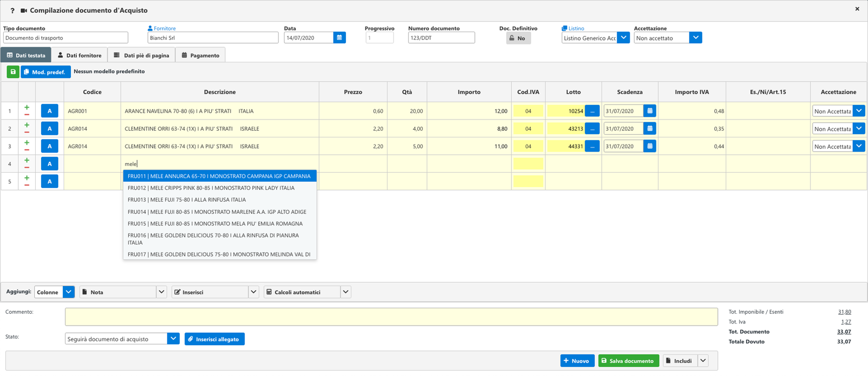
Task: Click the Numero documento field
Action: pyautogui.click(x=441, y=38)
